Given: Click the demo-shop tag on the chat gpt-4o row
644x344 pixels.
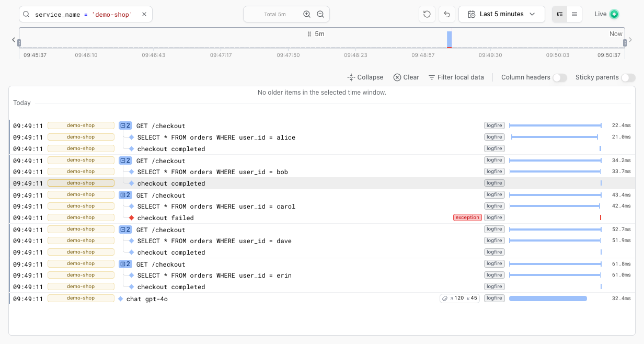Looking at the screenshot, I should [x=81, y=298].
